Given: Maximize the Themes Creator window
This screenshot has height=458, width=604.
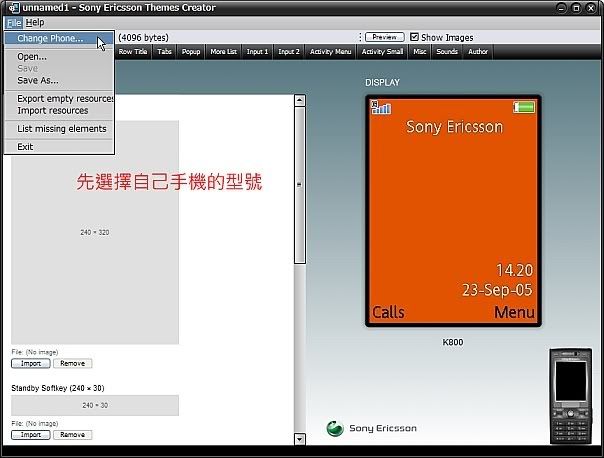Looking at the screenshot, I should pyautogui.click(x=576, y=8).
